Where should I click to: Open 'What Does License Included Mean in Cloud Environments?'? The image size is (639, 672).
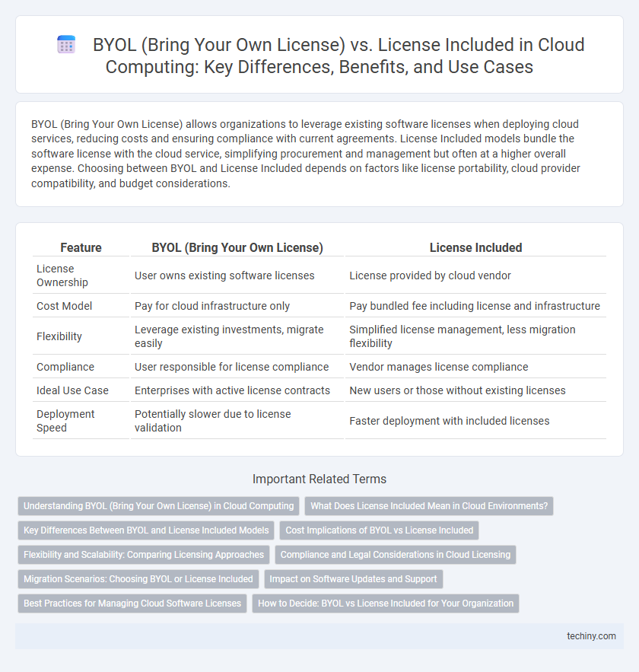pyautogui.click(x=429, y=506)
